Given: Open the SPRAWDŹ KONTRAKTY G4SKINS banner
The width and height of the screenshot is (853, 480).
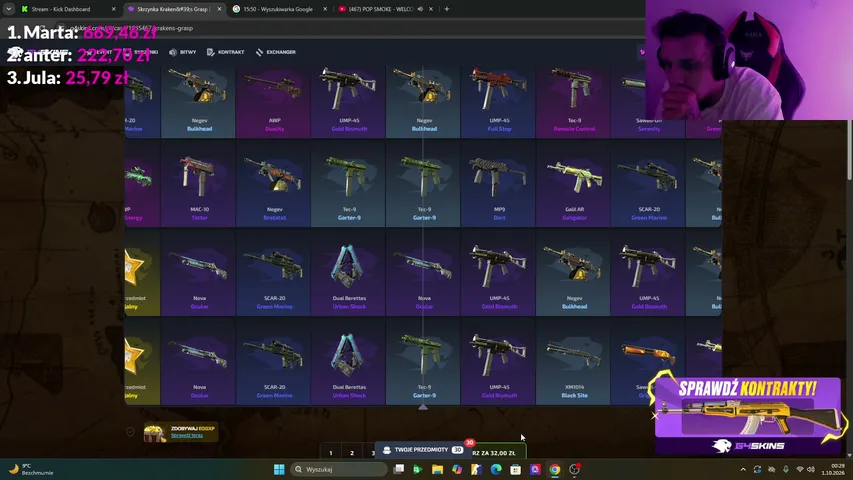Looking at the screenshot, I should pyautogui.click(x=748, y=414).
